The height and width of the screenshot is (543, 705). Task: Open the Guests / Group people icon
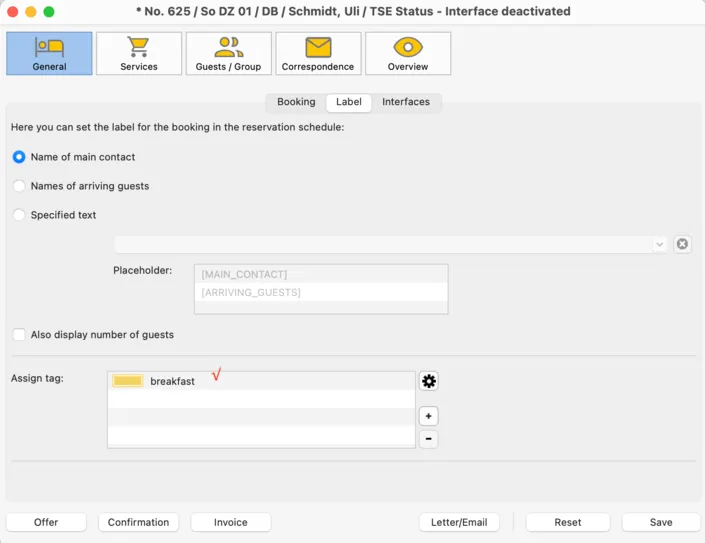click(228, 53)
